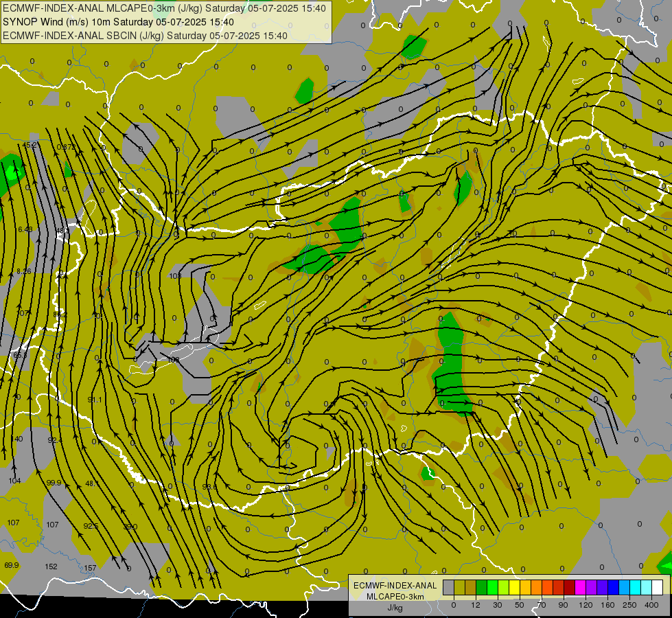The width and height of the screenshot is (672, 618).
Task: Click the cyan swatch right of 250
Action: click(x=636, y=587)
